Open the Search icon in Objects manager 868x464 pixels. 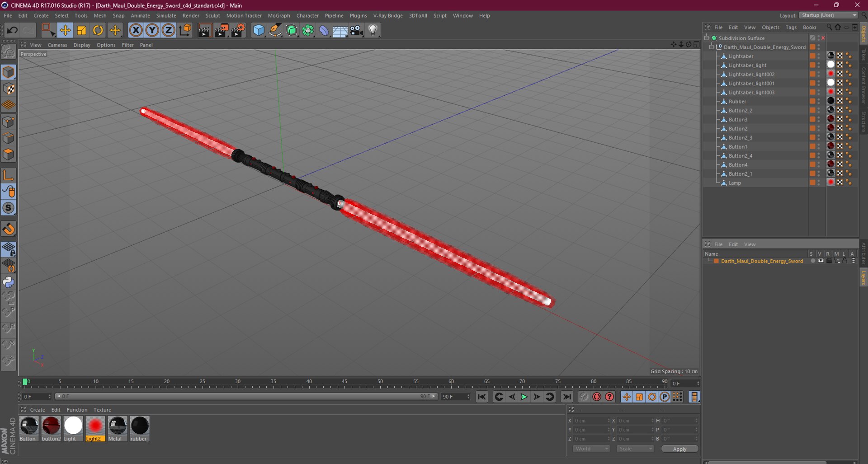tap(829, 27)
